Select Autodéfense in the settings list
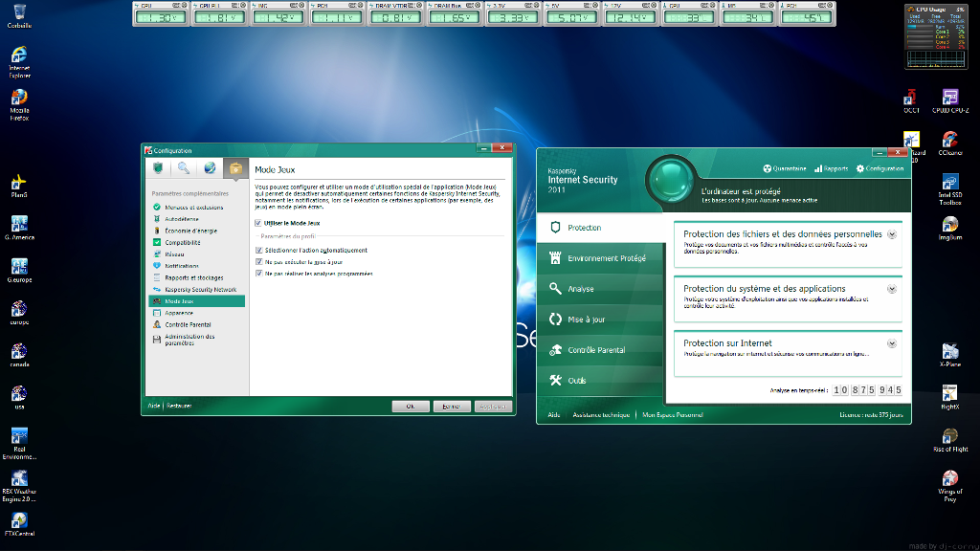Screen dimensions: 980x551 tap(197, 219)
